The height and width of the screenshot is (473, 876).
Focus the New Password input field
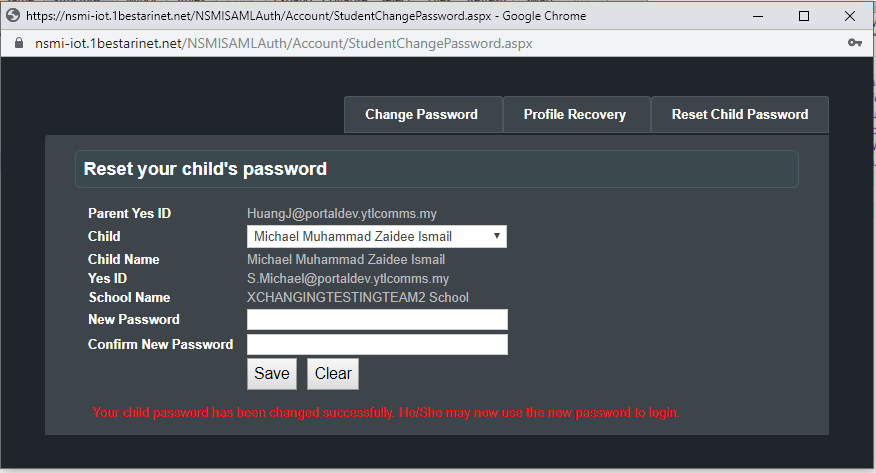point(377,319)
